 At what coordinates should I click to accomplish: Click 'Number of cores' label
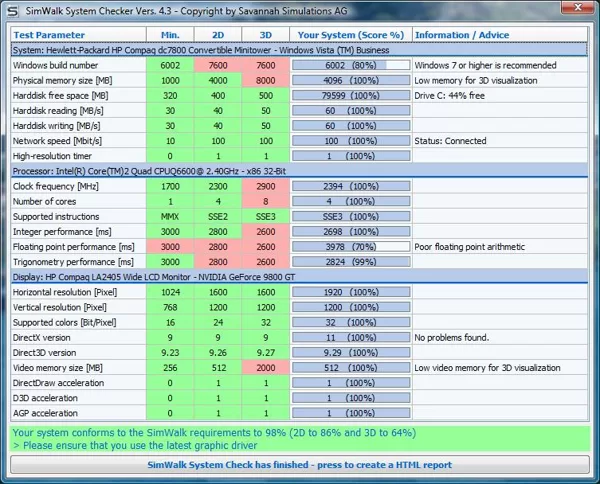(x=44, y=202)
